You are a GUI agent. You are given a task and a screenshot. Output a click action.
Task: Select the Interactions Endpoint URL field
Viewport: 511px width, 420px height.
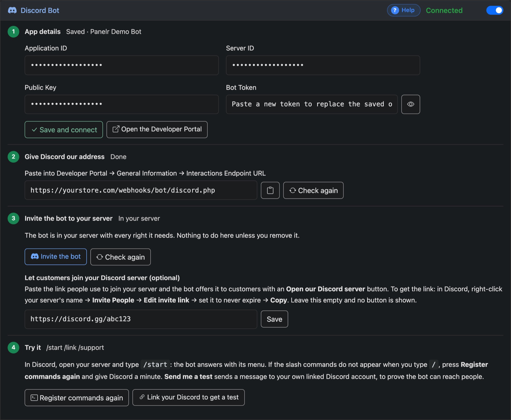point(141,190)
